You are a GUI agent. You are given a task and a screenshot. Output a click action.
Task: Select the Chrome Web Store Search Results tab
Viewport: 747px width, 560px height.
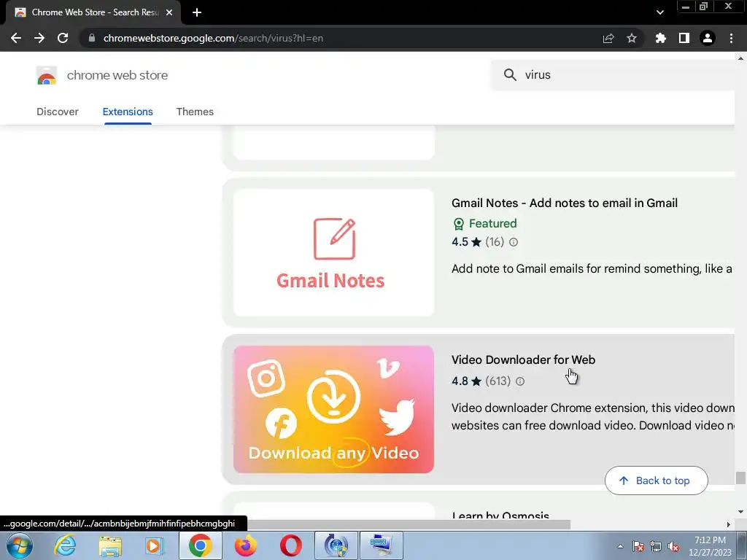point(93,12)
